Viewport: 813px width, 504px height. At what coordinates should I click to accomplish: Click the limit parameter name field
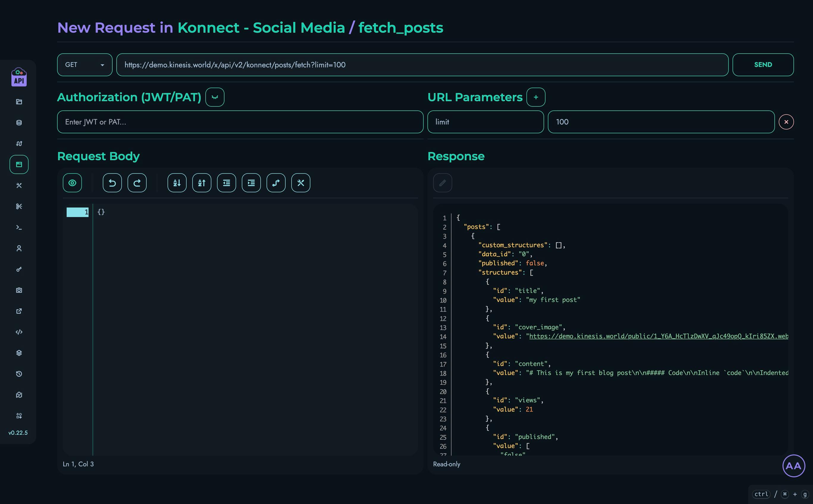[485, 122]
